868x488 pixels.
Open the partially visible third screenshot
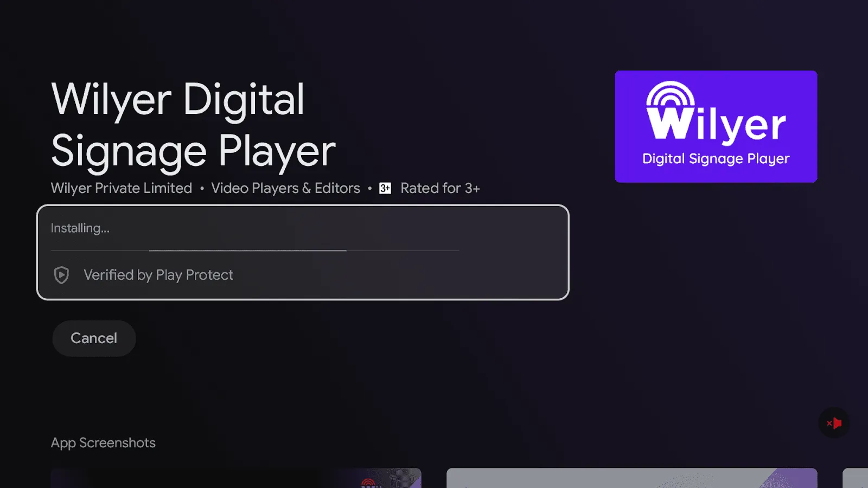tap(856, 478)
